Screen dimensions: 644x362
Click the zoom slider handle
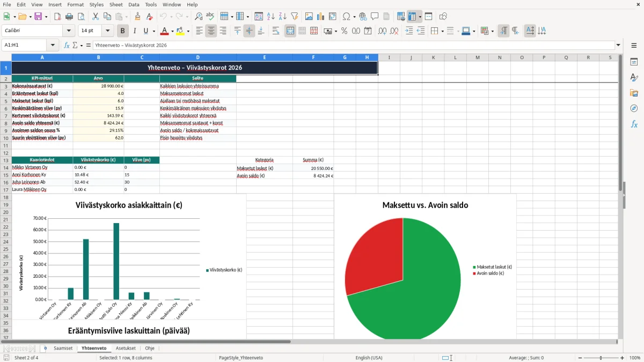tap(601, 358)
